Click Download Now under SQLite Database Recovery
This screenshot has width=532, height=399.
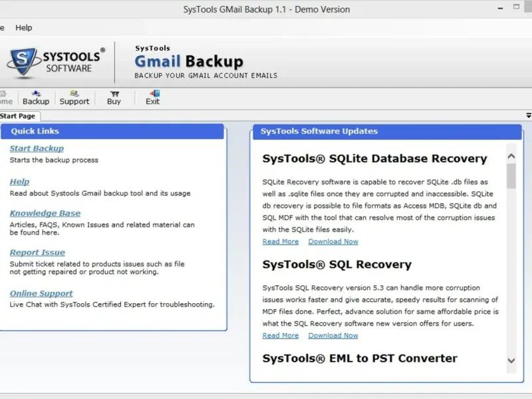coord(333,241)
